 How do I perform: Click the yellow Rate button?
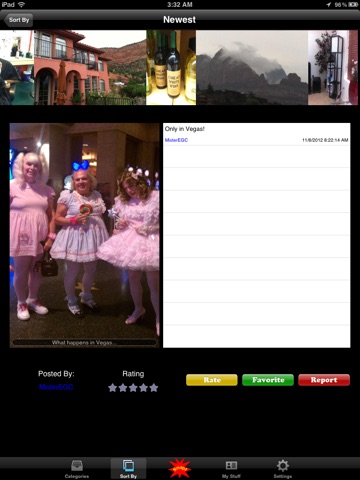pyautogui.click(x=212, y=380)
